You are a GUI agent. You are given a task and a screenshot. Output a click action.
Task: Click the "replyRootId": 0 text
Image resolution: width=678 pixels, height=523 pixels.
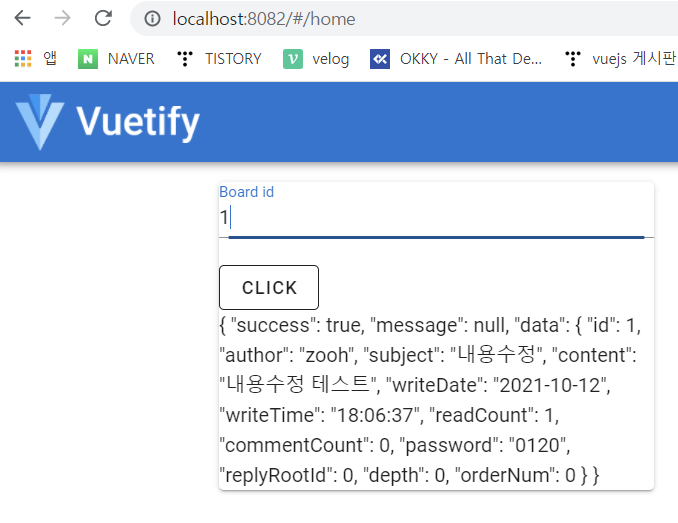pos(287,475)
